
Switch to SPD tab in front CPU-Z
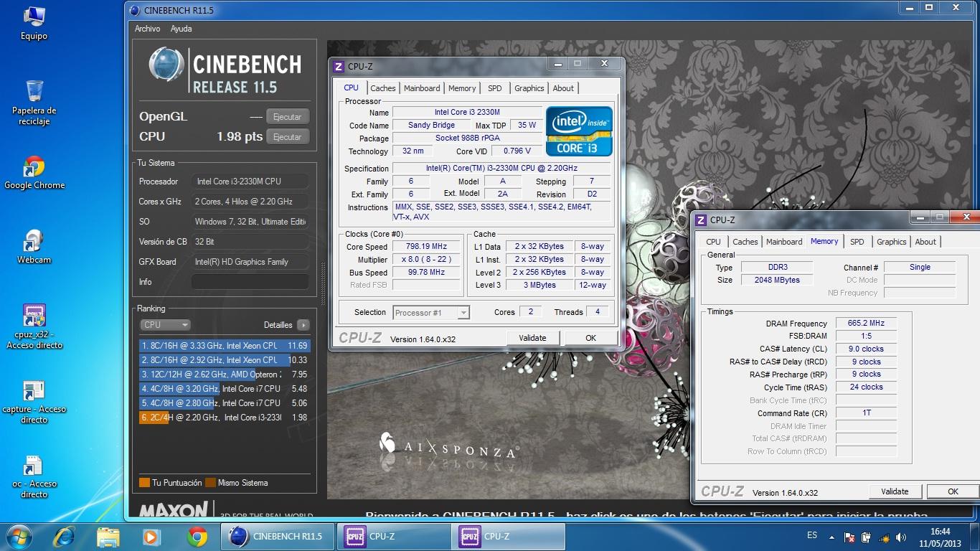point(495,88)
